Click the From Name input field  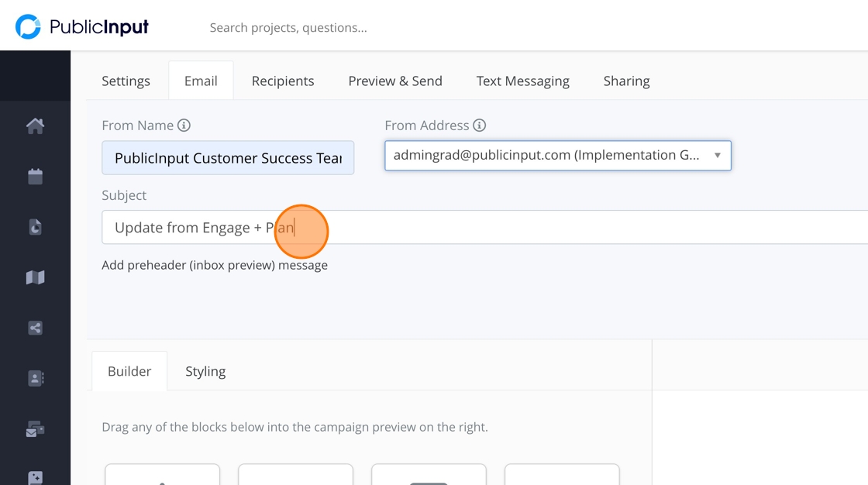(x=228, y=158)
